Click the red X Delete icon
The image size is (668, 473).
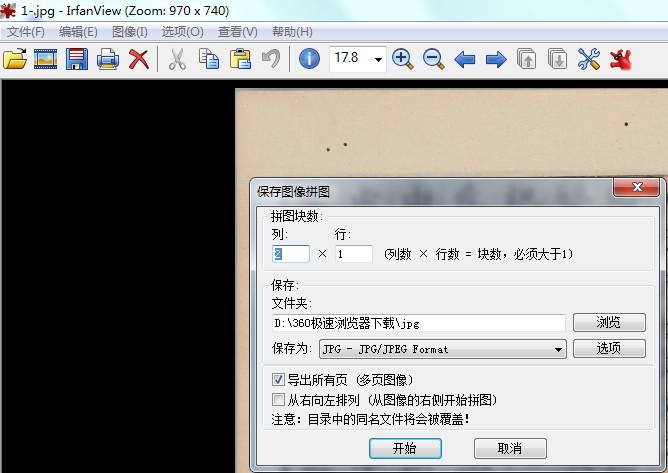(139, 59)
